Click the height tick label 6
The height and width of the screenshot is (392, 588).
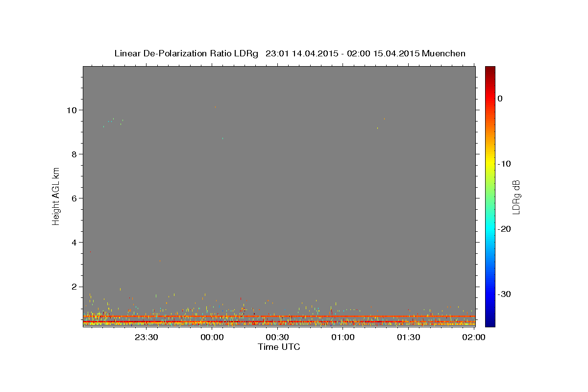[x=73, y=198]
